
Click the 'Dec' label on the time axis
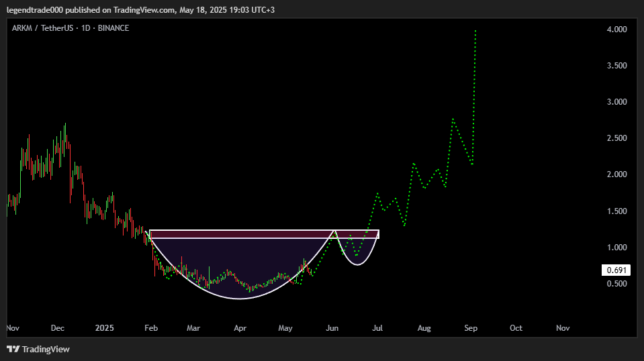(58, 327)
